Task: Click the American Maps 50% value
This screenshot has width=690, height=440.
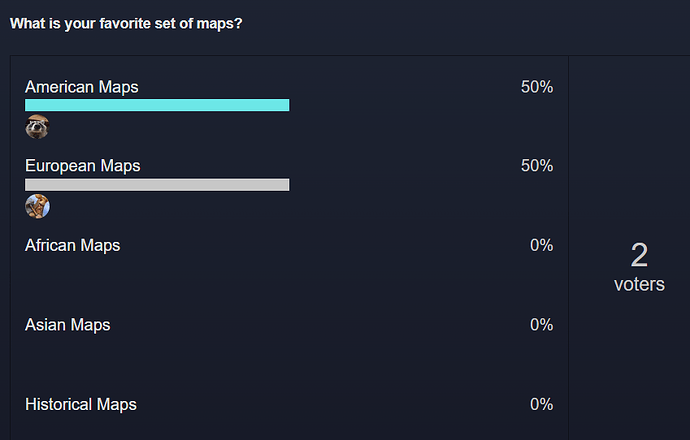Action: point(537,87)
